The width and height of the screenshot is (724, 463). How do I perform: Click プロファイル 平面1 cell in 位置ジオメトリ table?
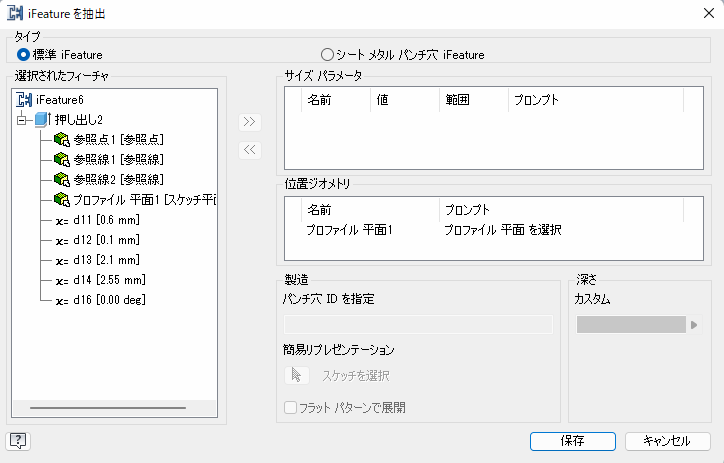(x=350, y=230)
